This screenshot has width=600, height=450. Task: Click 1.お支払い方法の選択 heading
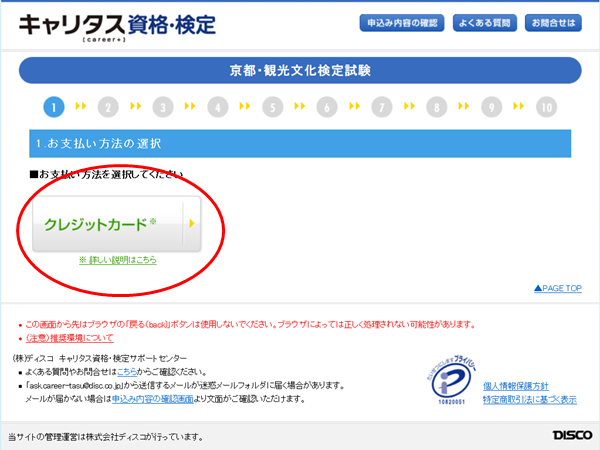(x=300, y=143)
